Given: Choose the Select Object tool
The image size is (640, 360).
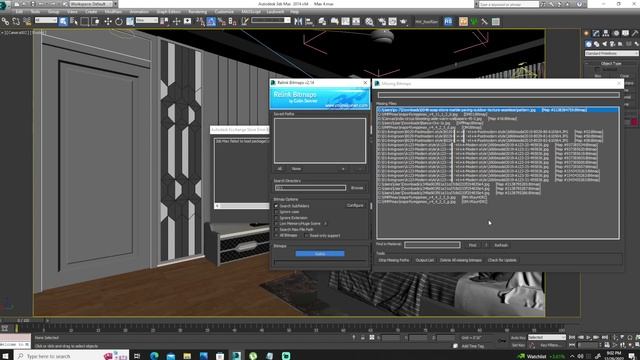Looking at the screenshot, I should pyautogui.click(x=63, y=22).
